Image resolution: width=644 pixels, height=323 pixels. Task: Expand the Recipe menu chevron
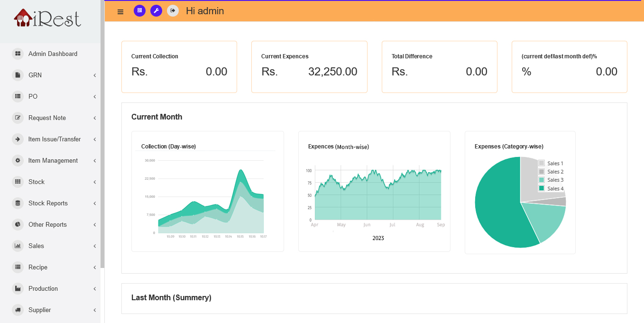pos(95,268)
